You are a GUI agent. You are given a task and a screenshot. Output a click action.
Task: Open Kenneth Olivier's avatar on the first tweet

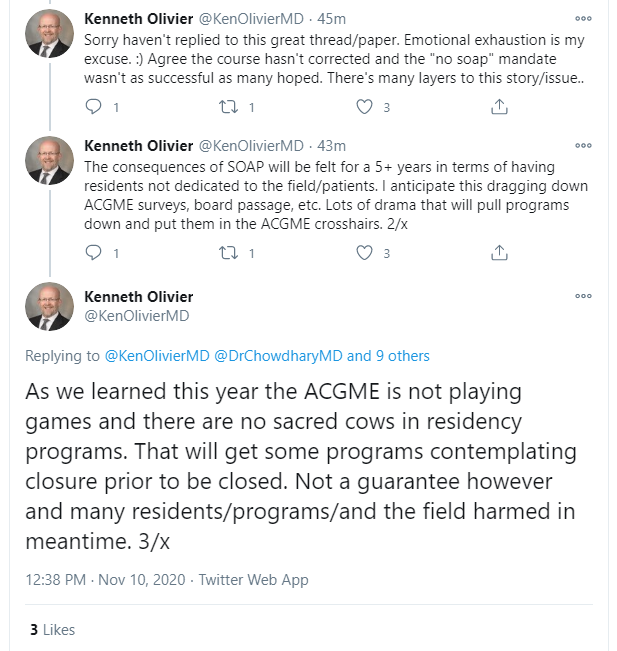tap(49, 34)
